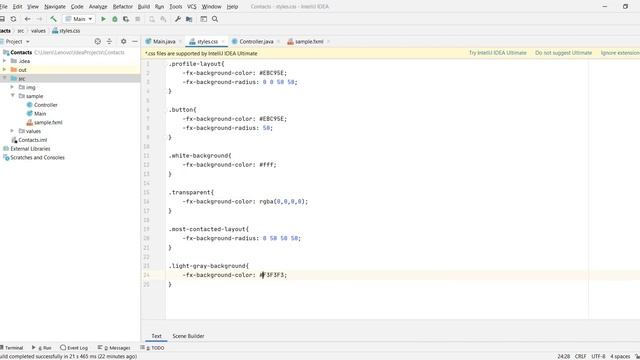Click the Ignore extension link
This screenshot has height=360, width=640.
coord(620,53)
